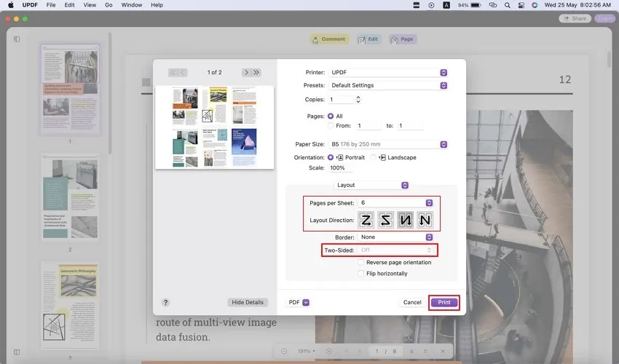The width and height of the screenshot is (619, 364).
Task: Open the Two-Sided dropdown
Action: tap(395, 250)
